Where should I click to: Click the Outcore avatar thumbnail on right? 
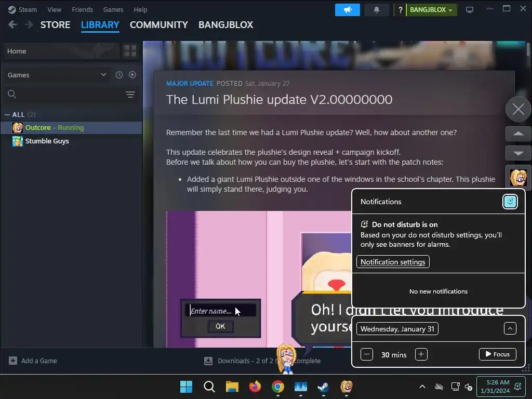coord(518,177)
